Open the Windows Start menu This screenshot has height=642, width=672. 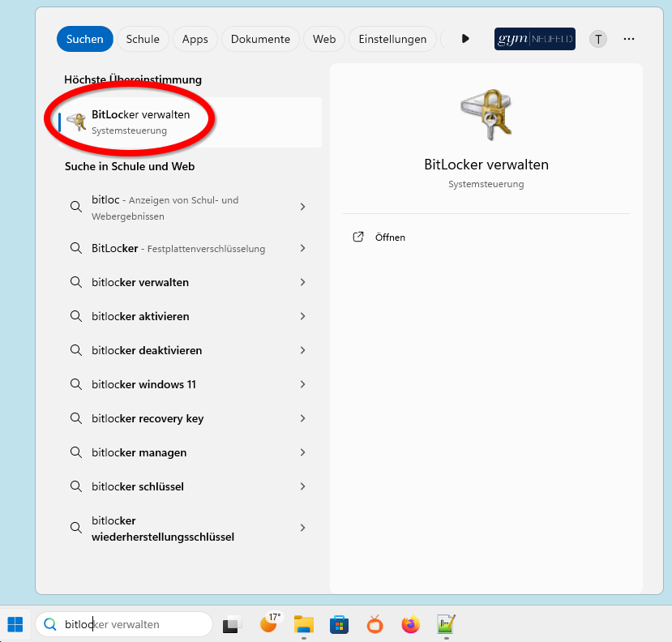point(15,624)
